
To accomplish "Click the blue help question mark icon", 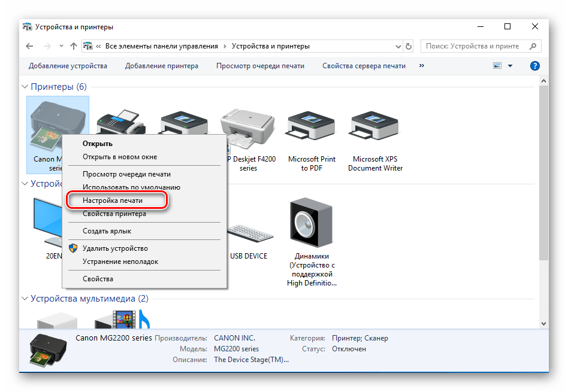I will (x=535, y=66).
